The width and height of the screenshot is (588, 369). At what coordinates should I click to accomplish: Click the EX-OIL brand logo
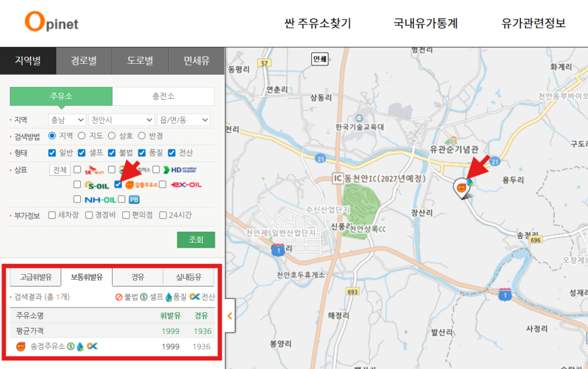tap(186, 185)
